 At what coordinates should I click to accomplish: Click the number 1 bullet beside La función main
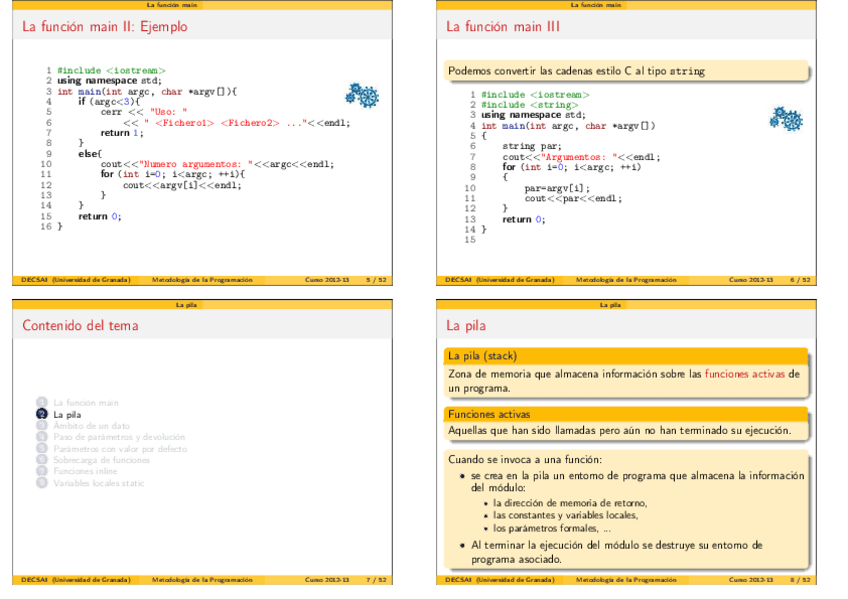[x=41, y=403]
